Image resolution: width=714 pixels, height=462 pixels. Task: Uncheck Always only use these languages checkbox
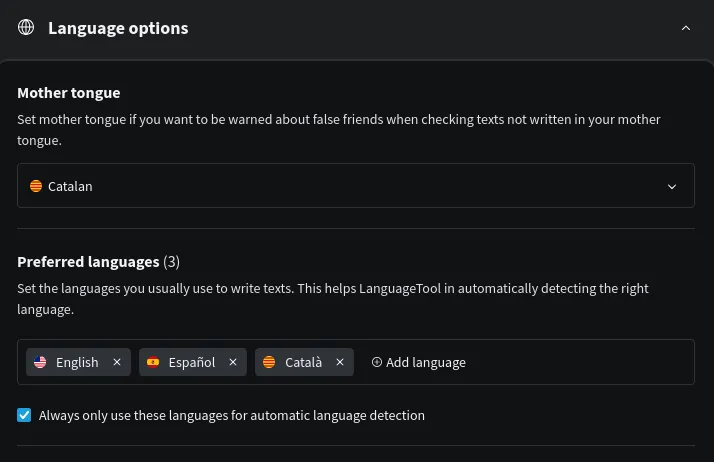tap(25, 415)
